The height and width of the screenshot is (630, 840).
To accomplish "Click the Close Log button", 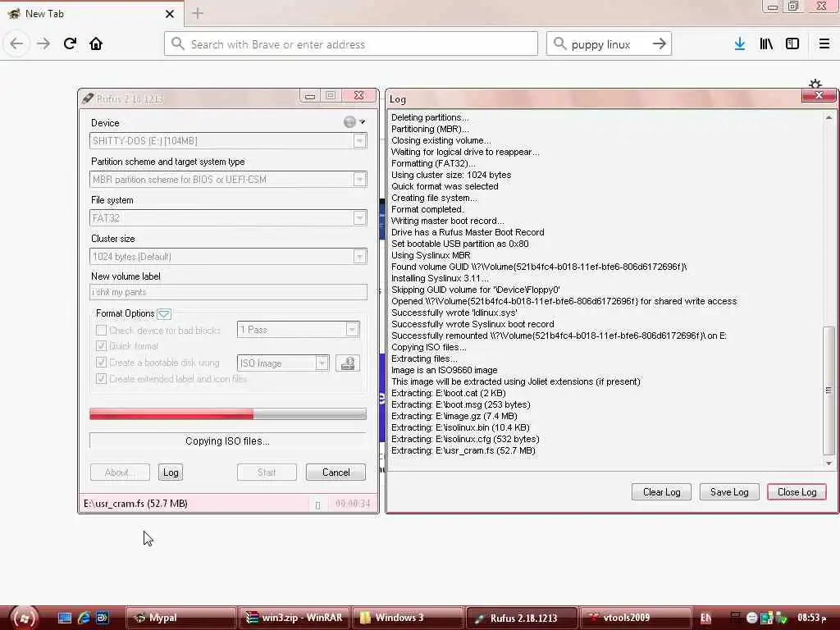I will (x=797, y=492).
